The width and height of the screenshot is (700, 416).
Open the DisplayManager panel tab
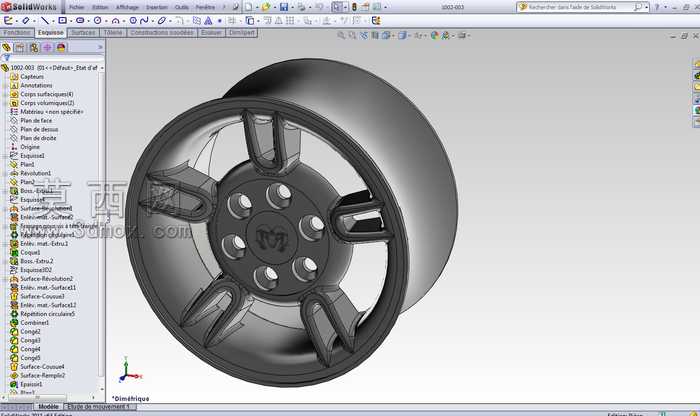[x=61, y=47]
